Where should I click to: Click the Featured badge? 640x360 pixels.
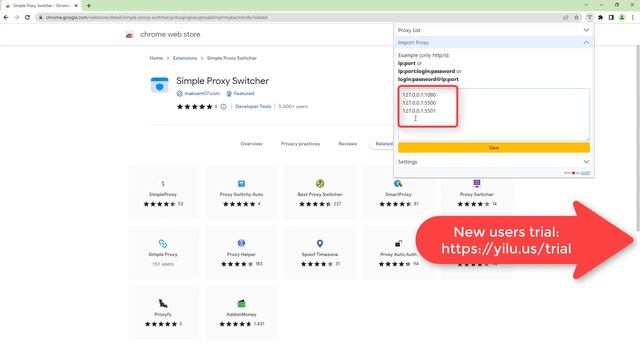click(240, 93)
